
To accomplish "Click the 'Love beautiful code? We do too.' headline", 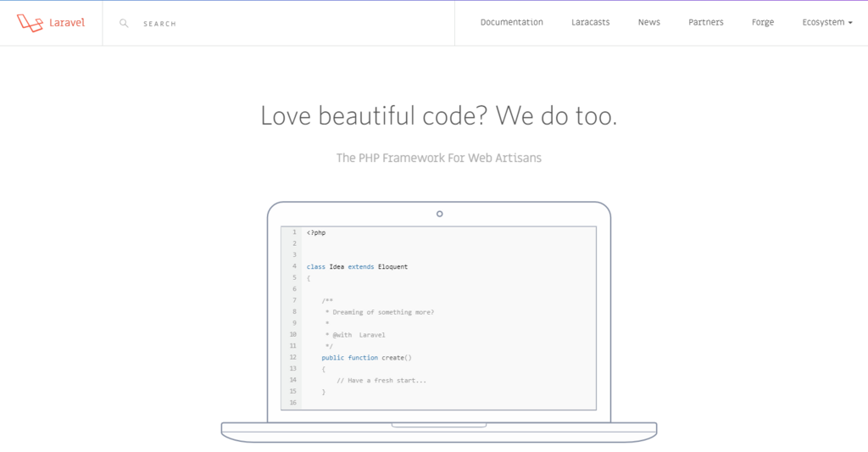I will (438, 116).
